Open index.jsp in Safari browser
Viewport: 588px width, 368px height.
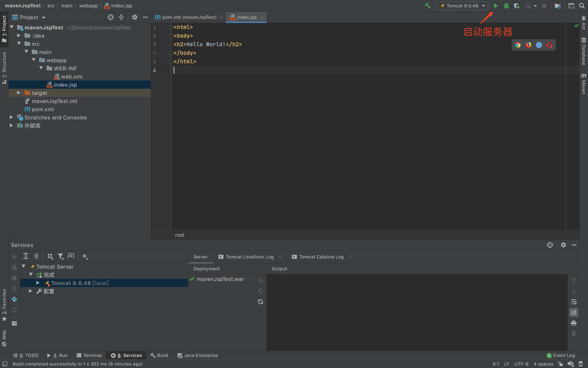tap(539, 45)
